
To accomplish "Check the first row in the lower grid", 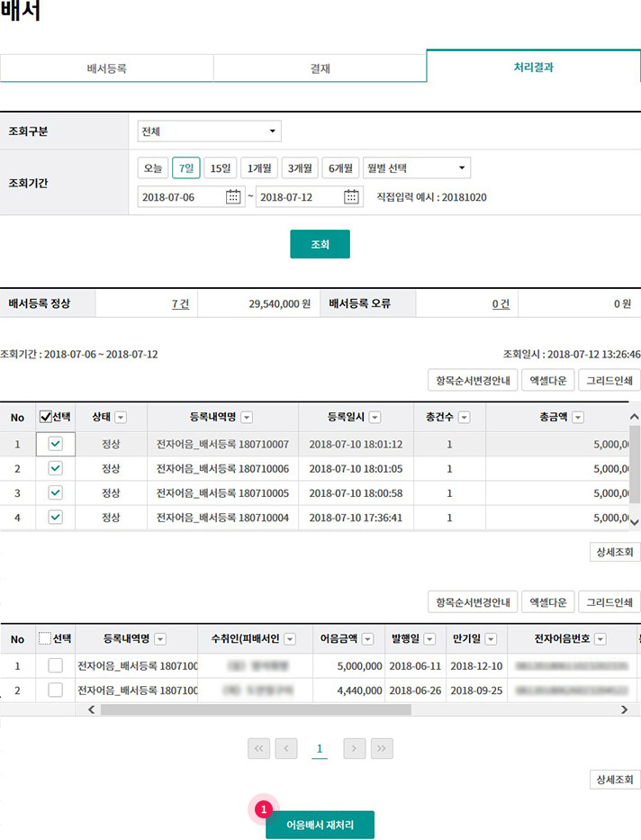I will click(x=55, y=665).
